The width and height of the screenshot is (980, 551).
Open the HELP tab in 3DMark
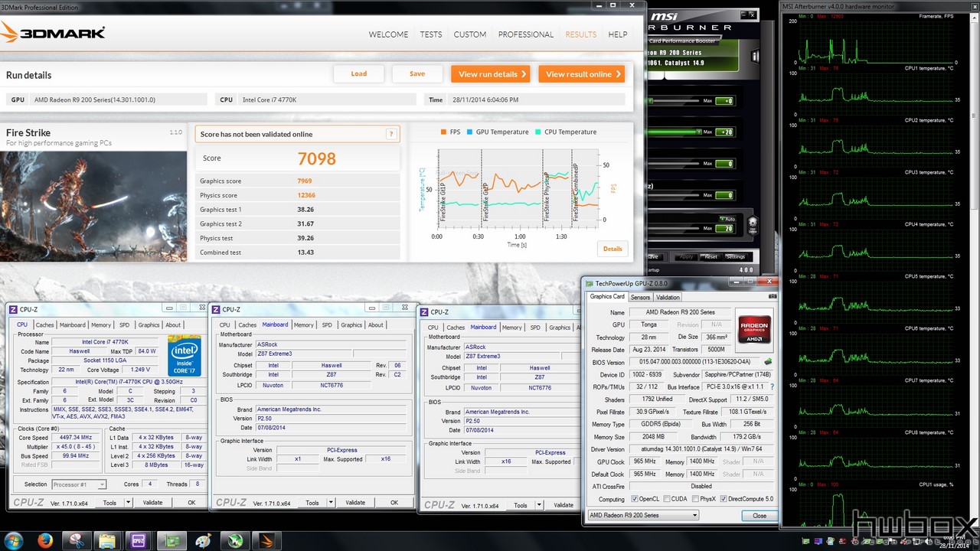click(x=618, y=34)
